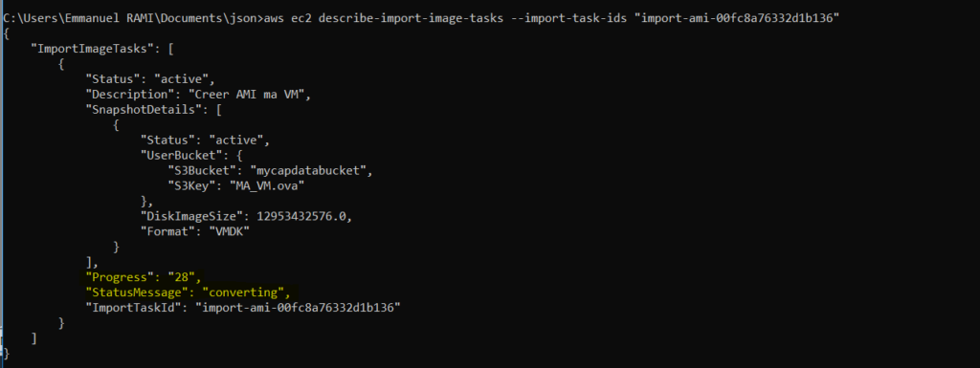Viewport: 980px width, 368px height.
Task: Click the highlighted "Progress" key
Action: pos(118,277)
